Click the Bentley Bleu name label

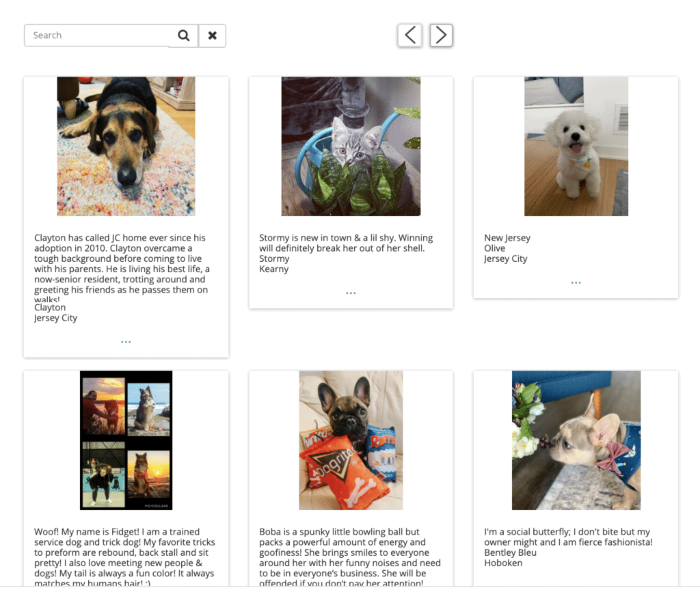(x=510, y=552)
